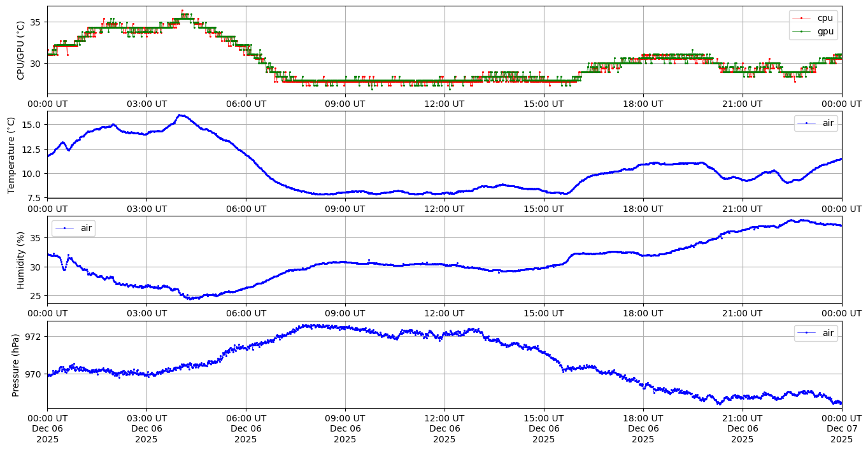Viewport: 868px width, 450px height.
Task: Click the Pressure (hPa) y-axis label
Action: coord(16,365)
